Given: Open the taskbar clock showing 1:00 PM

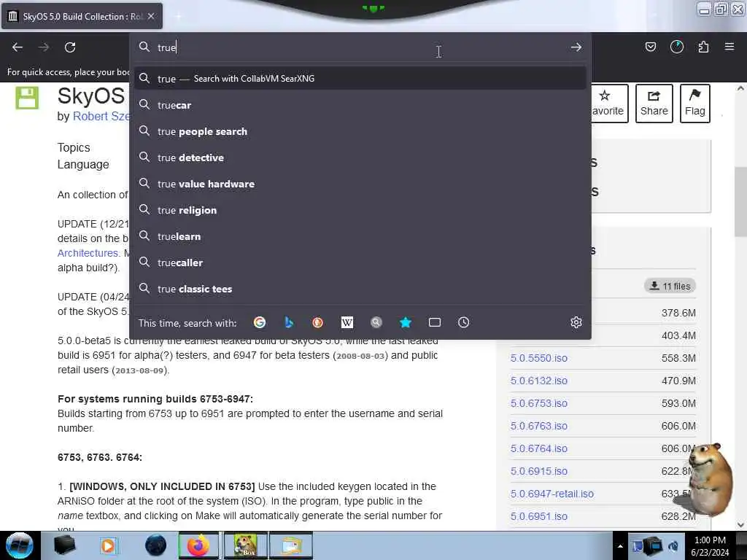Looking at the screenshot, I should (710, 546).
